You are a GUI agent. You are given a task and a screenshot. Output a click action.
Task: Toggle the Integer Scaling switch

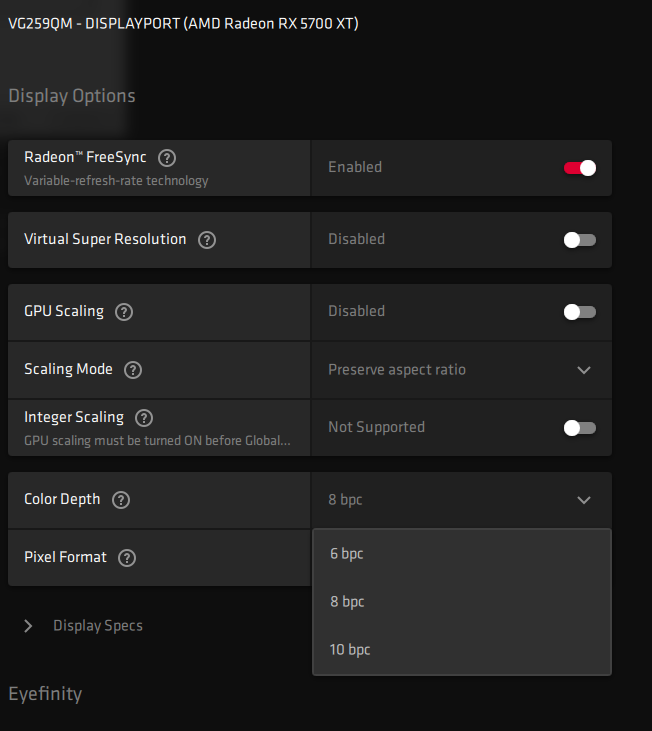click(580, 428)
